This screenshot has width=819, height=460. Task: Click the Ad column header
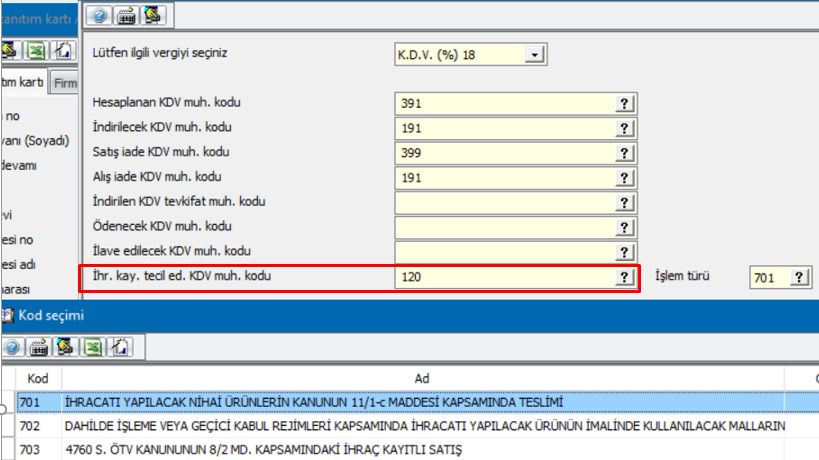(422, 379)
